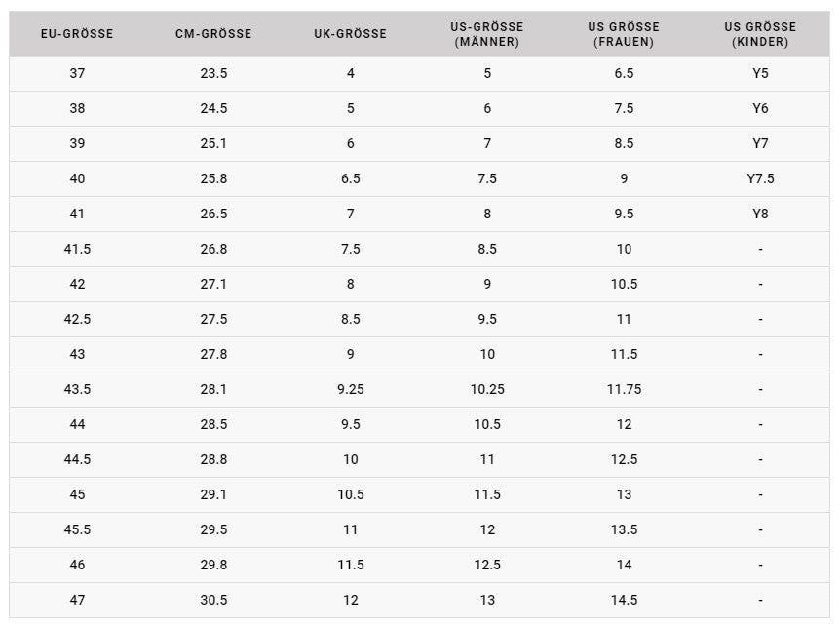Select the US GRÖSSE (FRAUEN) header
Viewport: 840px width, 627px height.
(624, 34)
